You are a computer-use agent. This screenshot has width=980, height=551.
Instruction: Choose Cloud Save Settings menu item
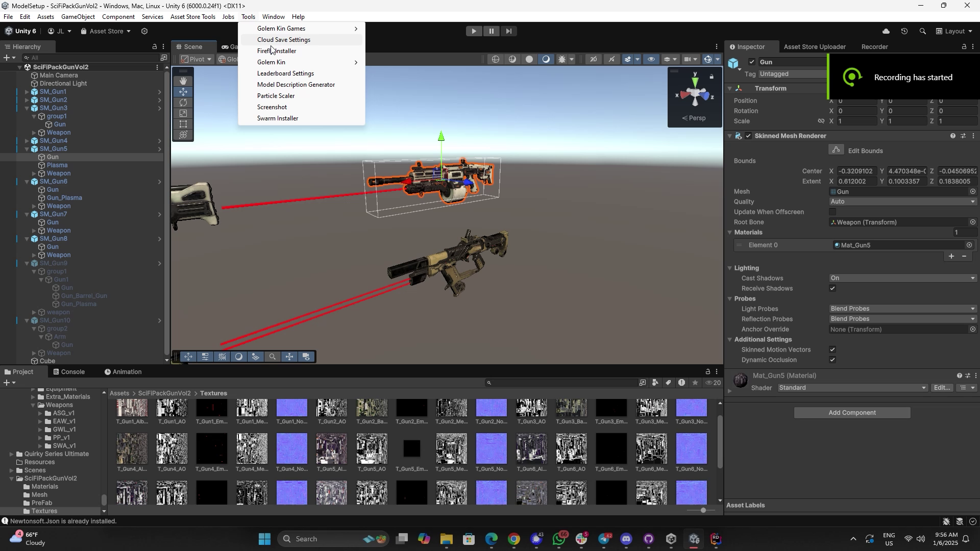point(302,40)
